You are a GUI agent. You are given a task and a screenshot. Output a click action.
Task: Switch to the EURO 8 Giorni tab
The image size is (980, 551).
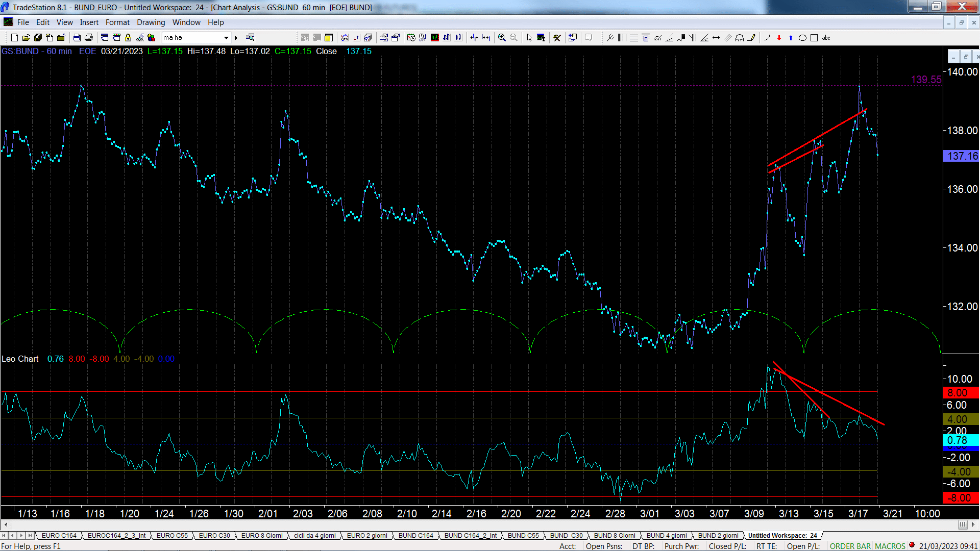pyautogui.click(x=261, y=536)
